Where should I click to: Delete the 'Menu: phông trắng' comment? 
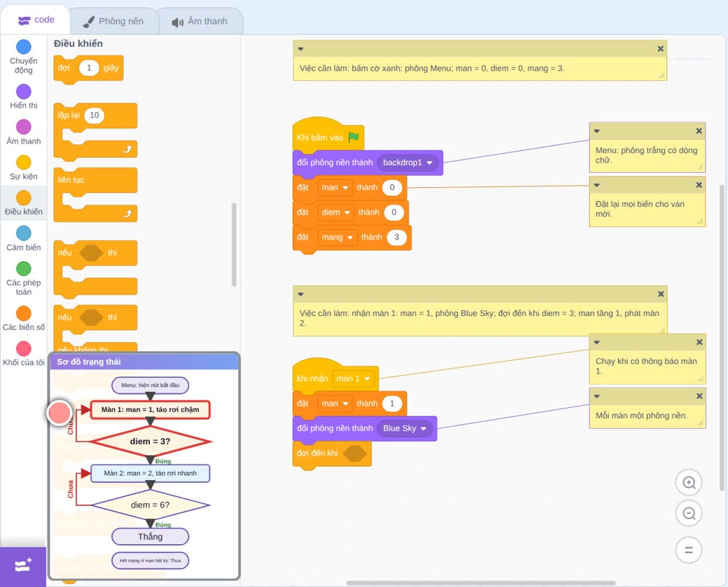tap(699, 131)
